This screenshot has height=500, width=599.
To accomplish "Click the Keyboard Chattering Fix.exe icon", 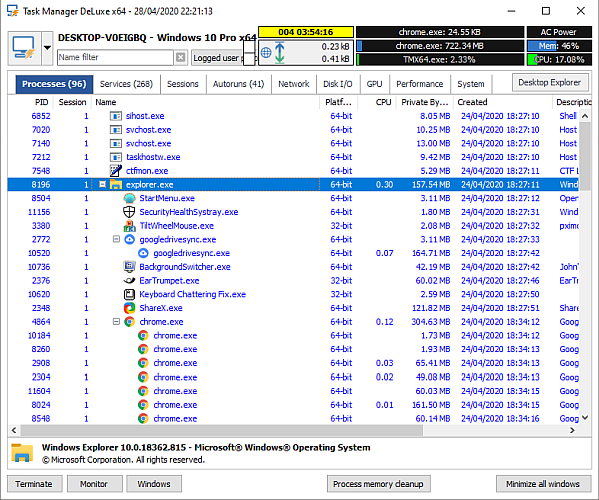I will (130, 294).
